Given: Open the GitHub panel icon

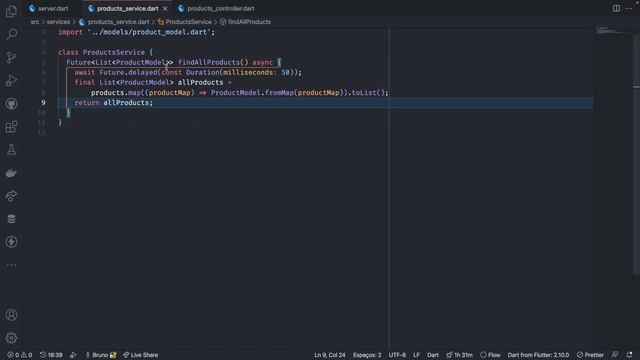Looking at the screenshot, I should 11,104.
